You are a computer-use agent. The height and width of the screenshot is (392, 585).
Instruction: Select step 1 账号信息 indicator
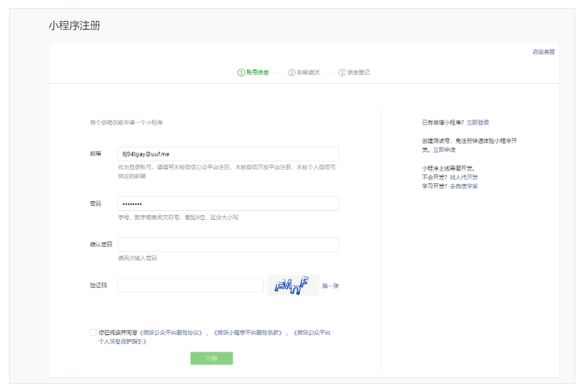coord(253,73)
